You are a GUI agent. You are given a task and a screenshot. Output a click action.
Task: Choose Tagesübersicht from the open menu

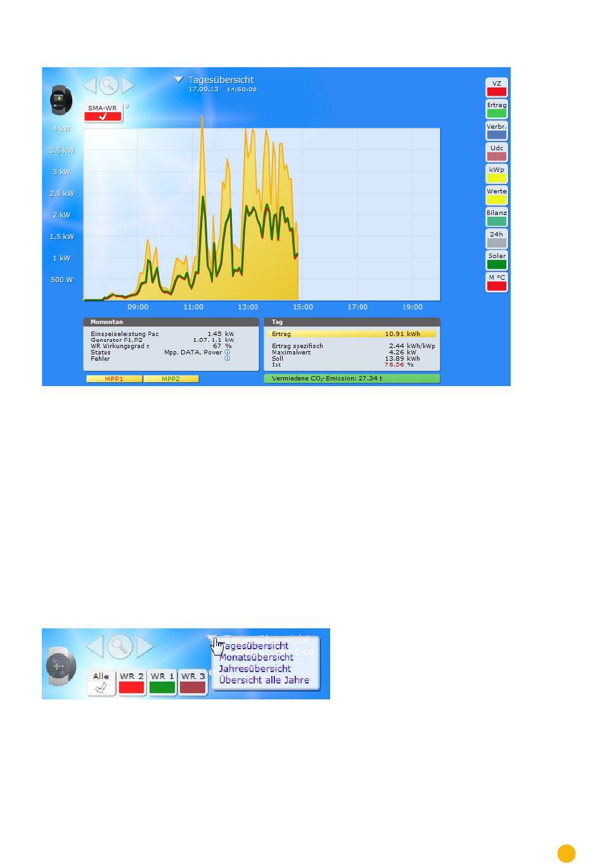coord(255,646)
